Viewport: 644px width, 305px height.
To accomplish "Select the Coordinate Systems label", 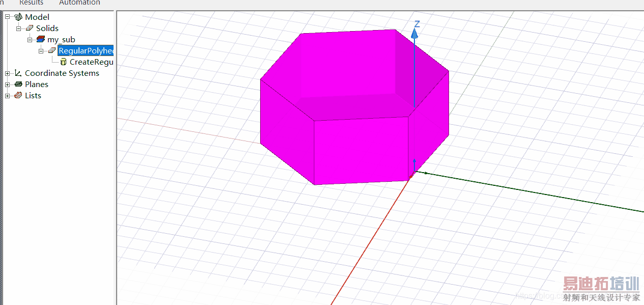I will [x=62, y=73].
